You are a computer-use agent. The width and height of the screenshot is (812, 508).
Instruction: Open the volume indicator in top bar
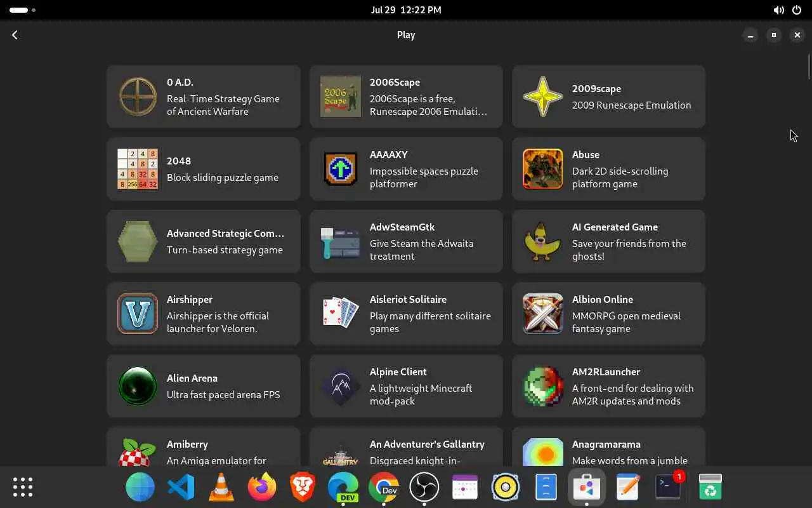[x=778, y=10]
